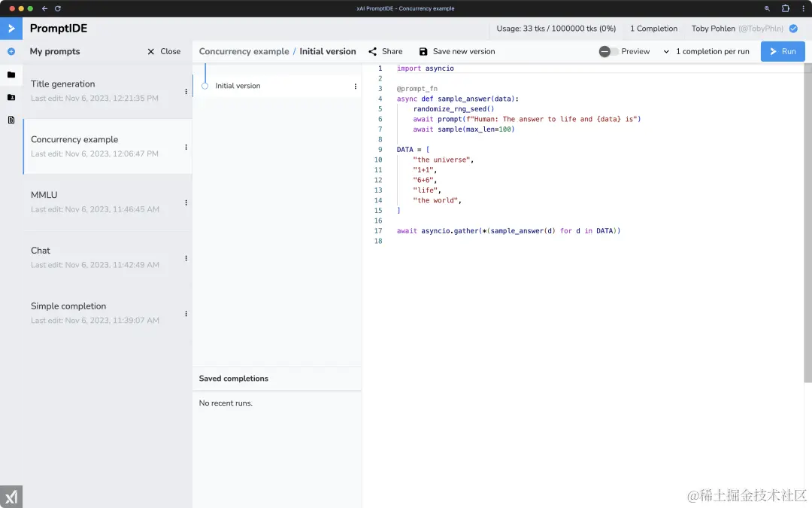Click the @prompt_fn decorator line
The width and height of the screenshot is (812, 508).
(x=417, y=89)
